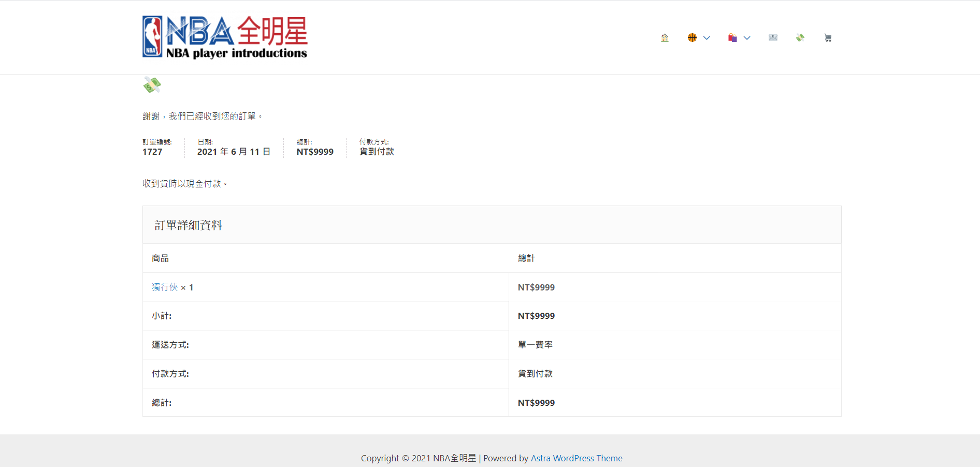Click the order date 2021 年 6 月 11 日

click(x=234, y=152)
